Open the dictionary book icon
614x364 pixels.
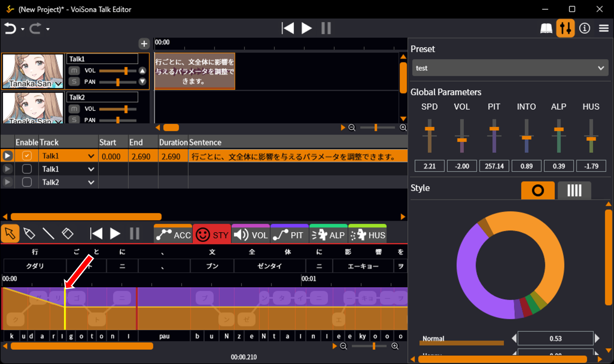point(546,29)
